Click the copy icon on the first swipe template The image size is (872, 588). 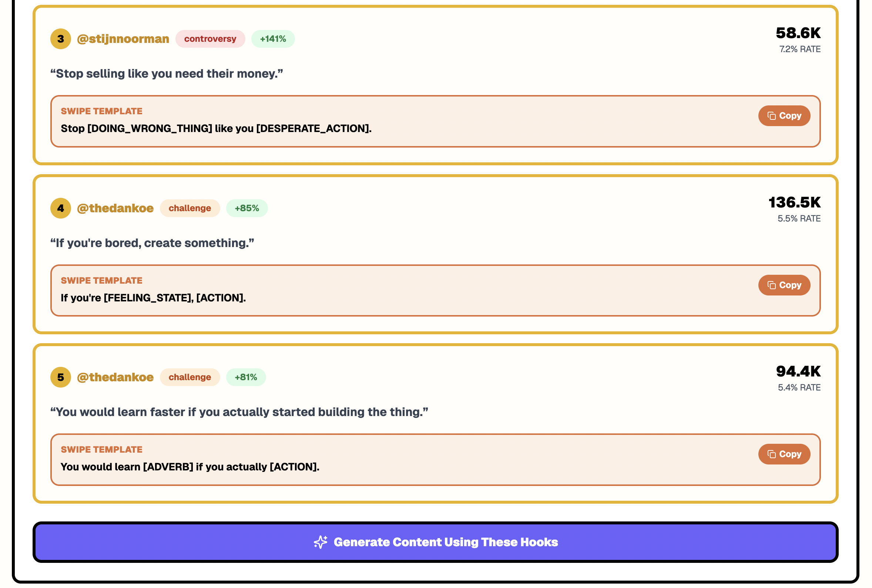click(772, 116)
